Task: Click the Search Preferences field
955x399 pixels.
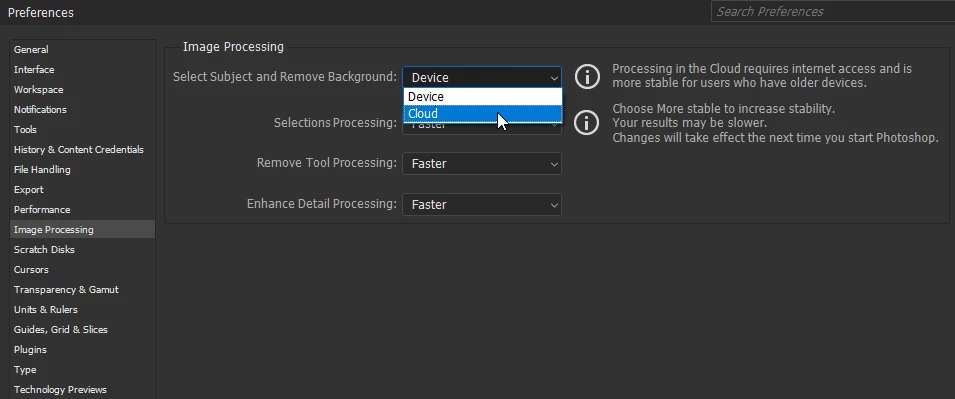Action: tap(833, 12)
